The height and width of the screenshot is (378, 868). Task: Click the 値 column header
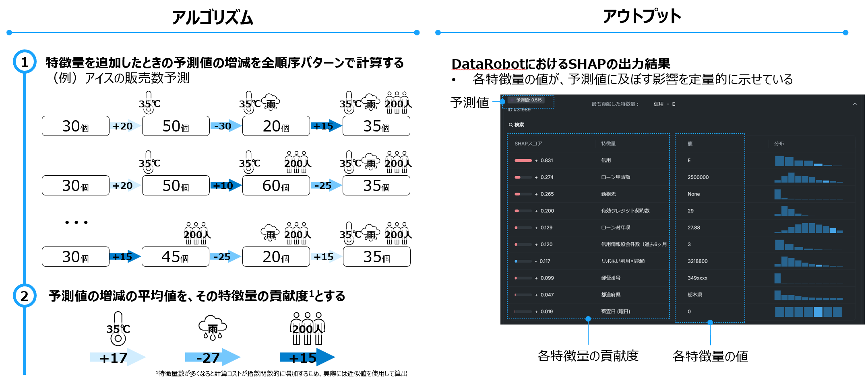pyautogui.click(x=690, y=144)
